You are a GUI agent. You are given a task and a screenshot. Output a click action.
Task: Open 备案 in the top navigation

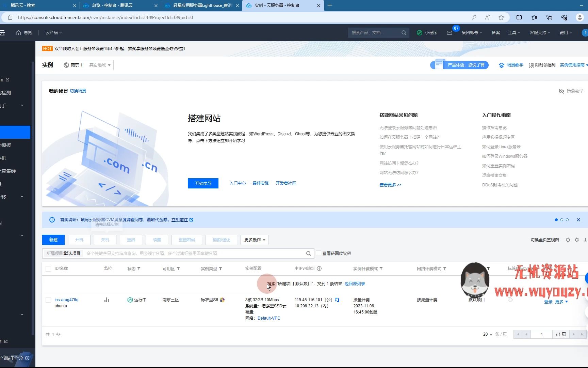(x=496, y=33)
